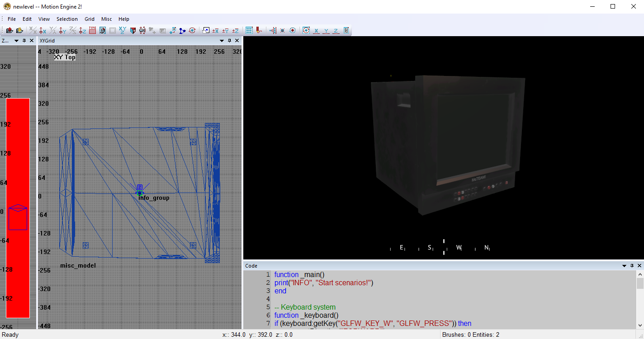644x339 pixels.
Task: Click the ±X toolbar icon
Action: click(x=215, y=30)
